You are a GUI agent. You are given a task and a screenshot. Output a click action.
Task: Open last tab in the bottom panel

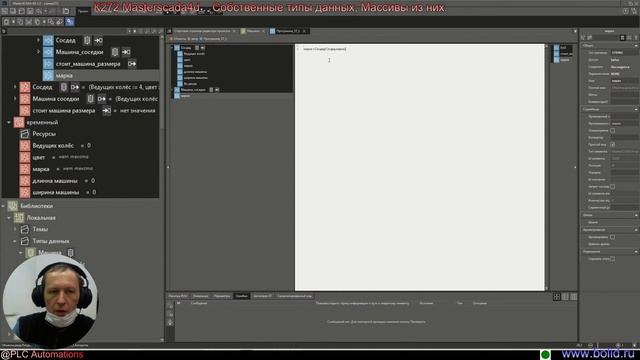295,296
